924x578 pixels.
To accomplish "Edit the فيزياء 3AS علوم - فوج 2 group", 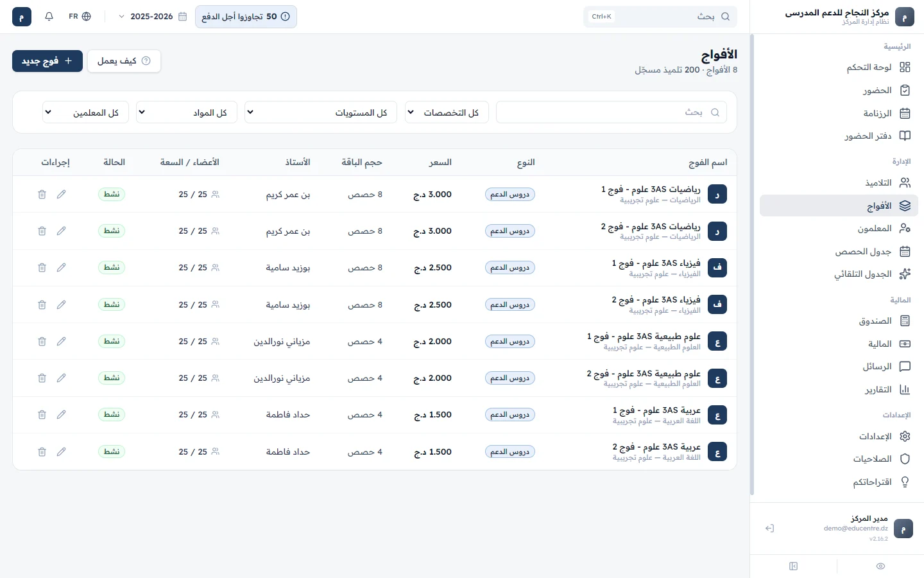I will pos(62,304).
